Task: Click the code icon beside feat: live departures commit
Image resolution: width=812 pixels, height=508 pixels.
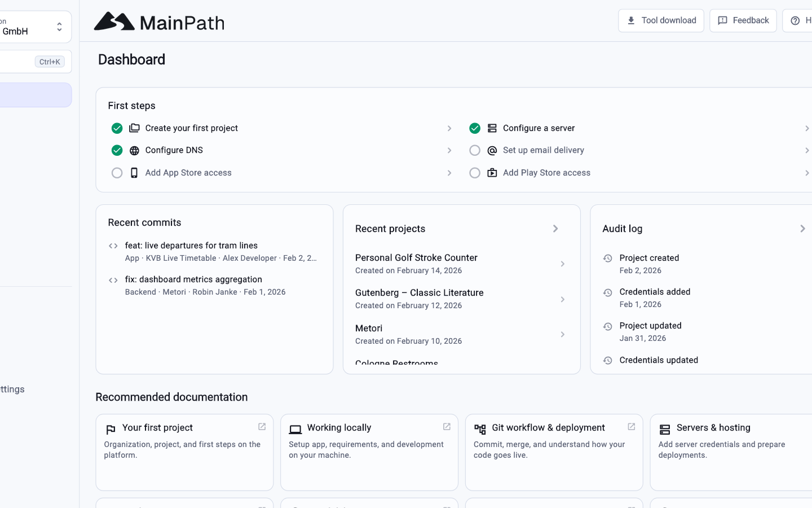Action: point(113,246)
